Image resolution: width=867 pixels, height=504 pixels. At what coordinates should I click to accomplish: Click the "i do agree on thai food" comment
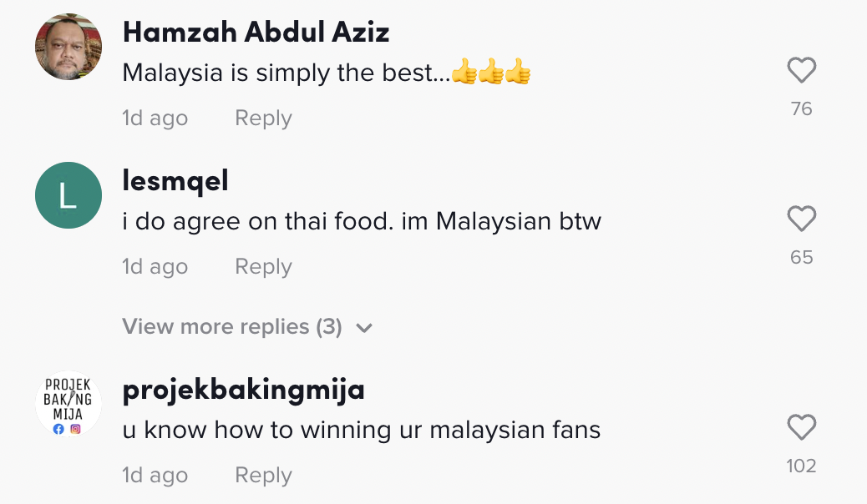point(362,222)
